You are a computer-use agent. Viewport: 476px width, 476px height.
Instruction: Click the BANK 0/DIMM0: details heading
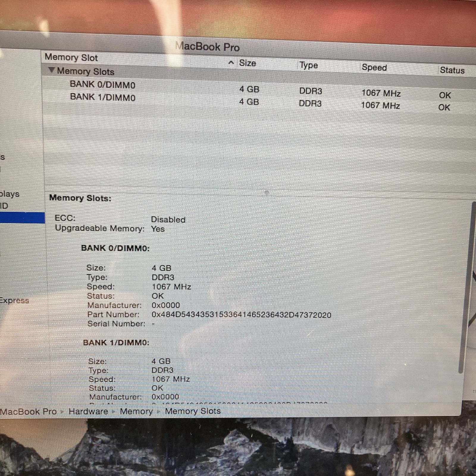point(115,248)
